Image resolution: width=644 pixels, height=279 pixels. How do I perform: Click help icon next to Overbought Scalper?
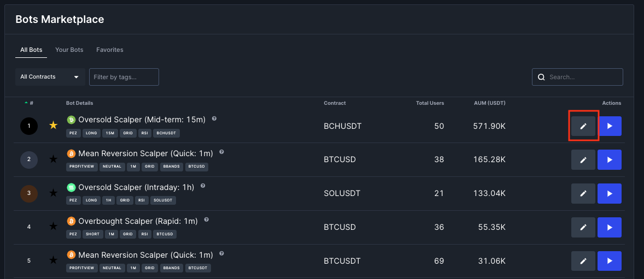[x=207, y=219]
